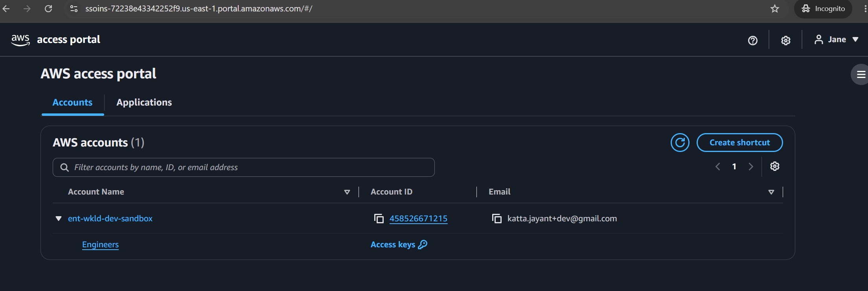Refresh the AWS accounts list
The height and width of the screenshot is (291, 868).
tap(680, 143)
